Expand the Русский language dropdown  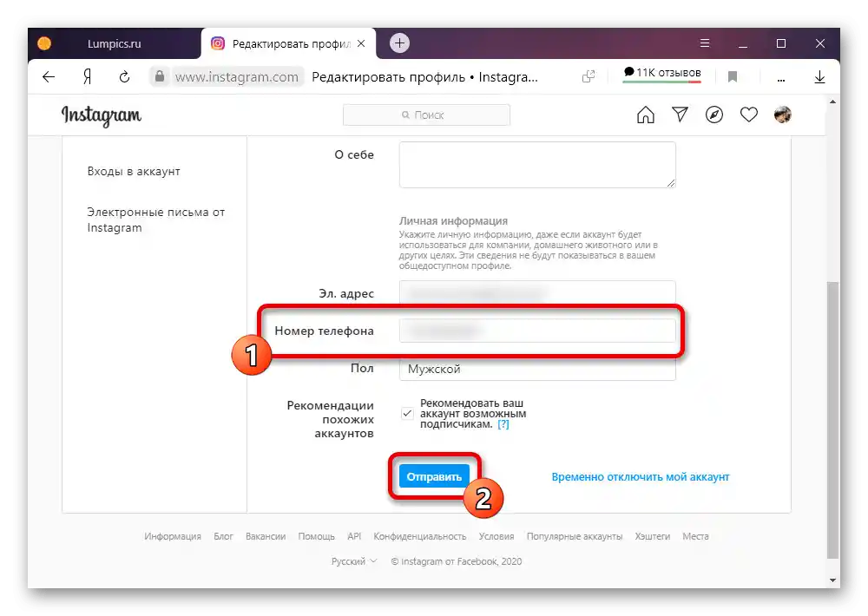[x=354, y=561]
